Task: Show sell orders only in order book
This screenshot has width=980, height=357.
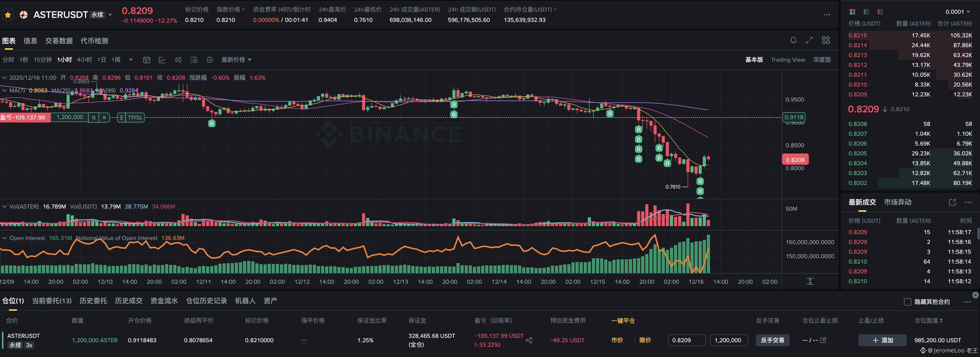Action: (880, 12)
